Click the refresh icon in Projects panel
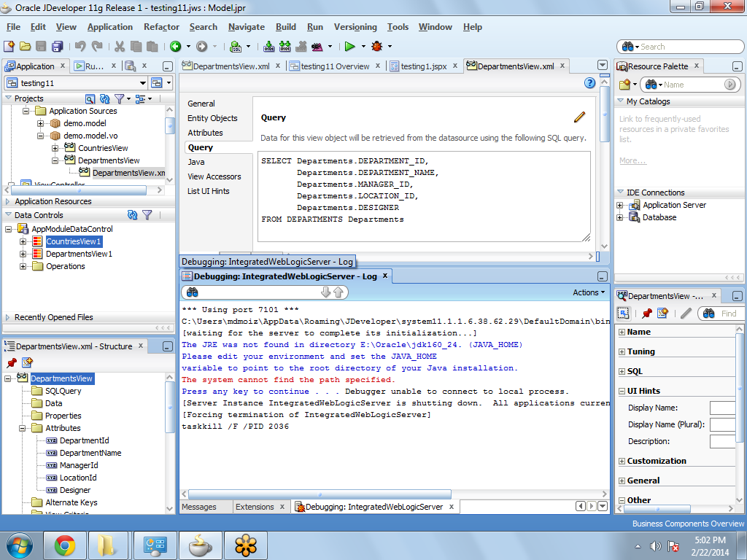747x560 pixels. coord(105,98)
